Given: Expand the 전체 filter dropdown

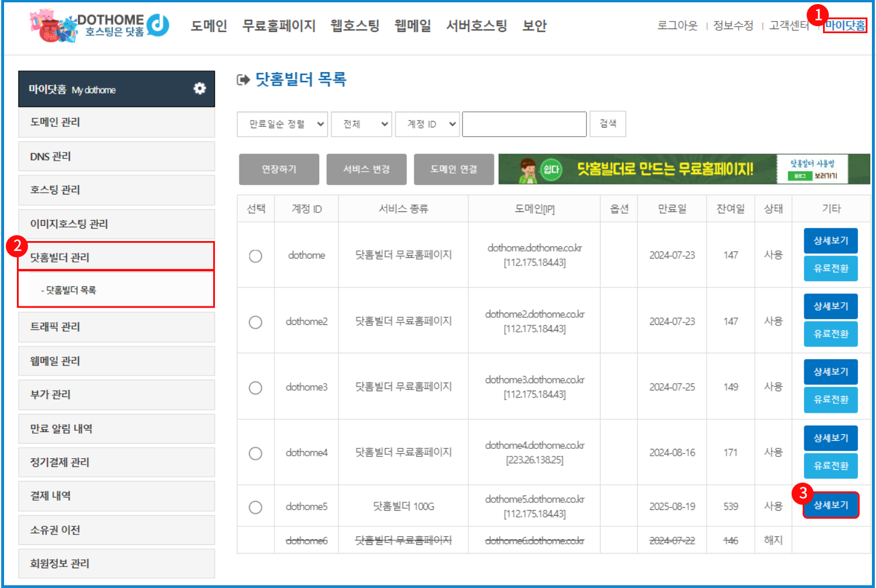Looking at the screenshot, I should (x=361, y=124).
